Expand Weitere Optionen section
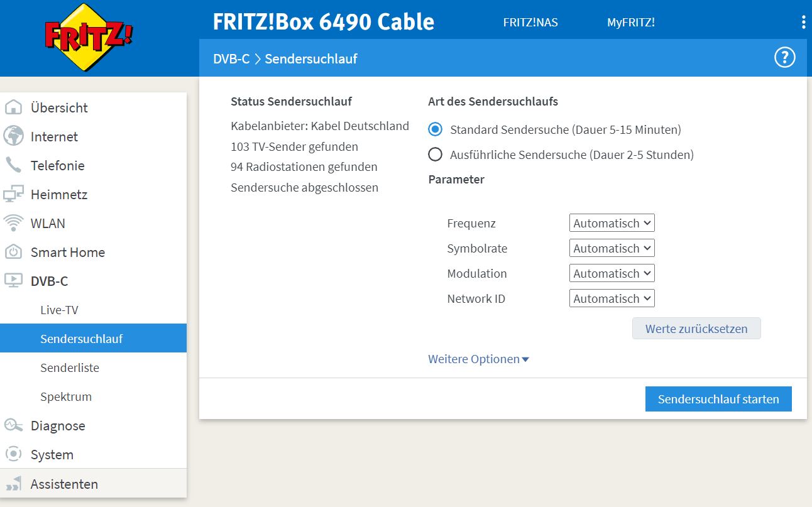The image size is (812, 507). click(478, 359)
